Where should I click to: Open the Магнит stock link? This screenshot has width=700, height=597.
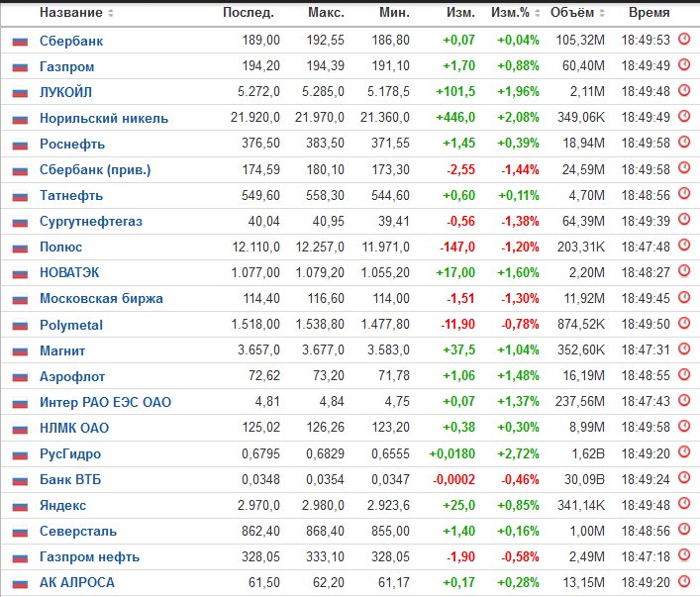62,350
